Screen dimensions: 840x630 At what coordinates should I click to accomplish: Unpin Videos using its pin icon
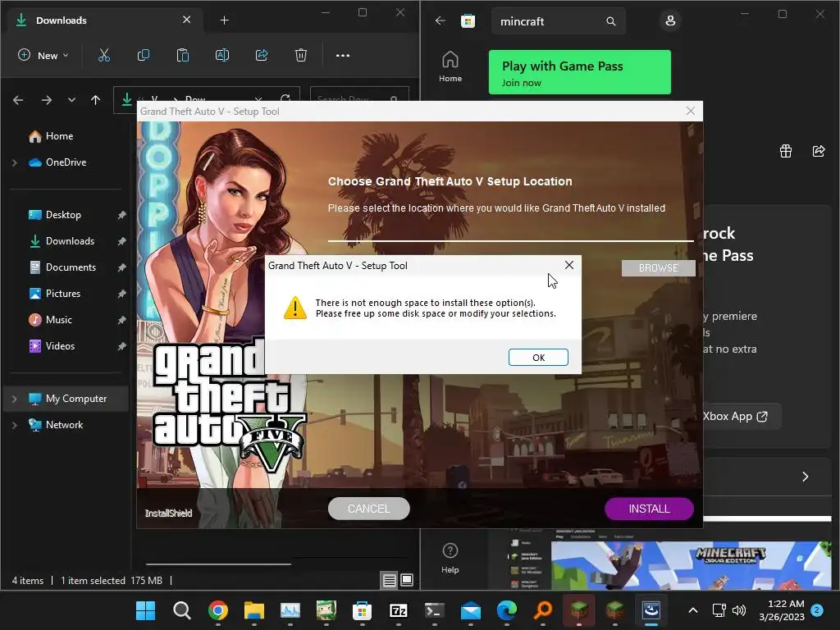(121, 346)
